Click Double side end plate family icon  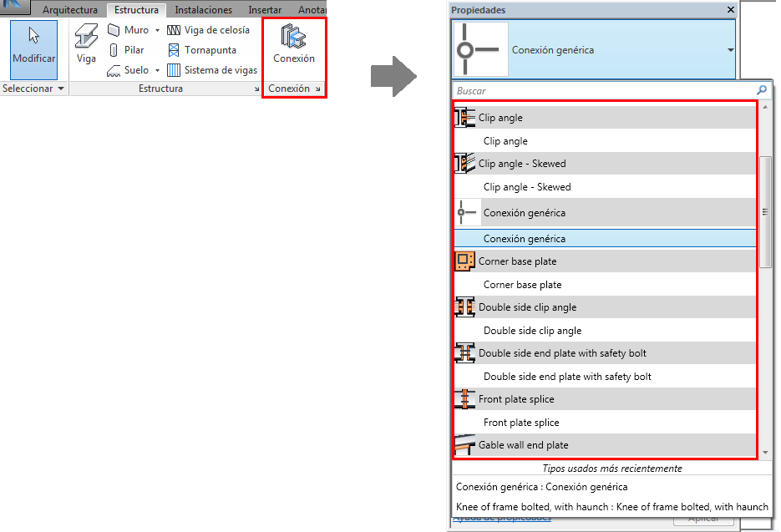click(x=464, y=353)
